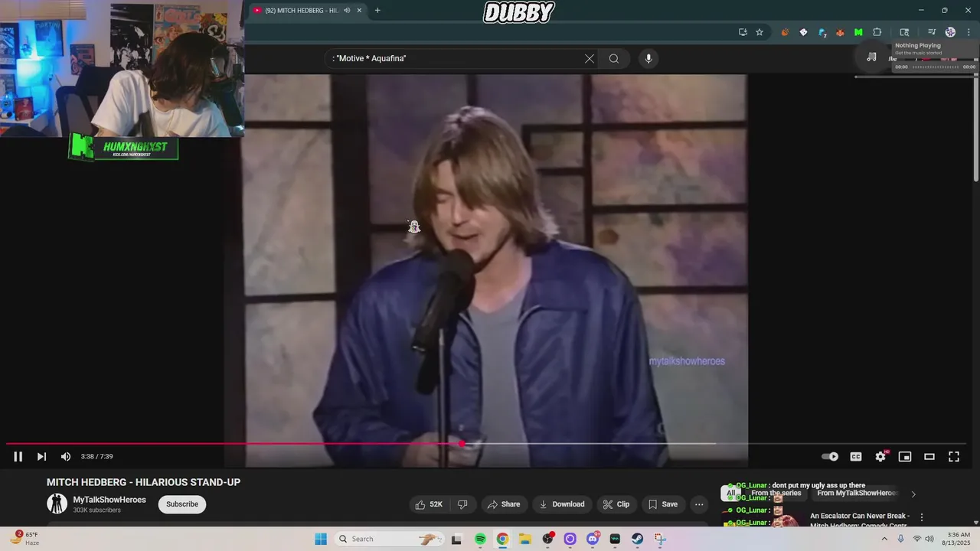Click the MyTalkShowHeroes channel avatar
The image size is (980, 551).
point(57,504)
